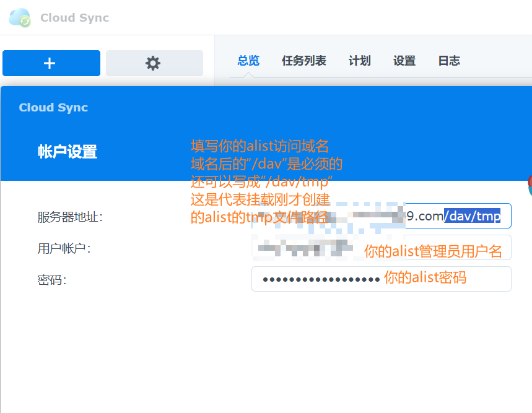Click the Cloud Sync window title text
532x413 pixels.
(75, 17)
